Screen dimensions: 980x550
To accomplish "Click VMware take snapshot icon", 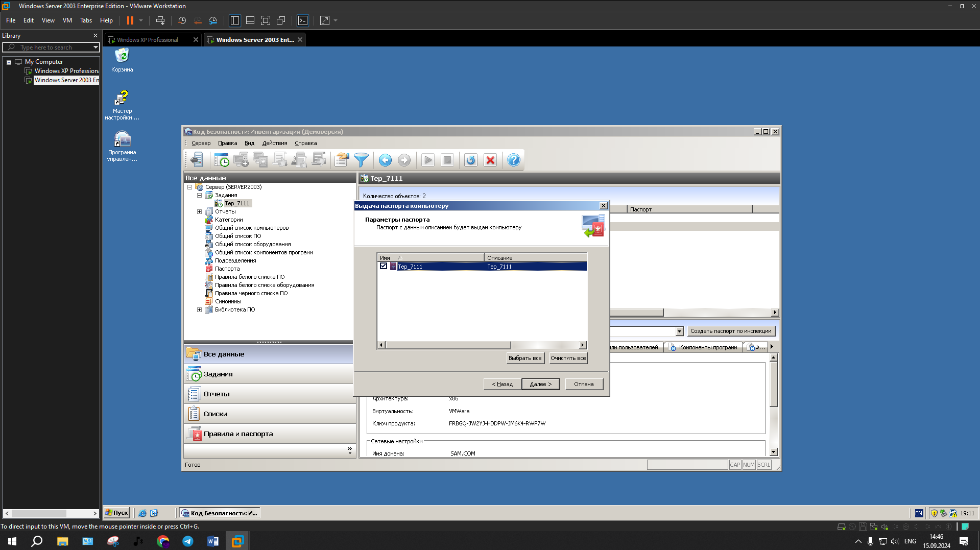I will (x=182, y=20).
